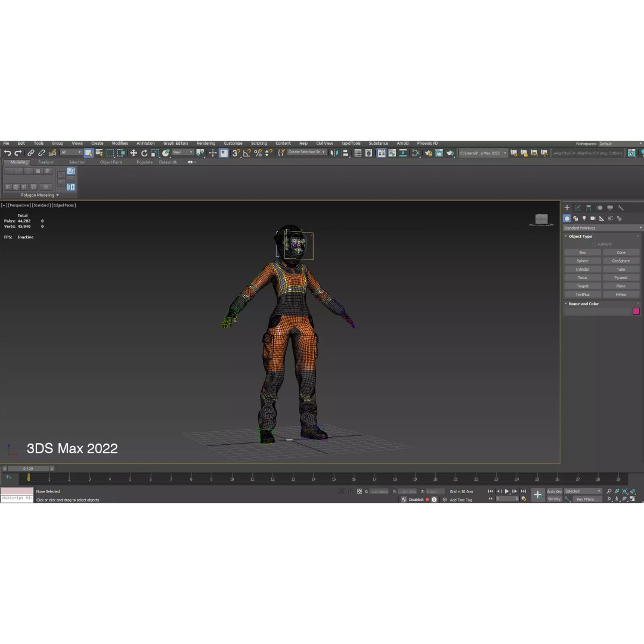The image size is (644, 644).
Task: Click the ViewCube in the viewport
Action: click(x=541, y=219)
